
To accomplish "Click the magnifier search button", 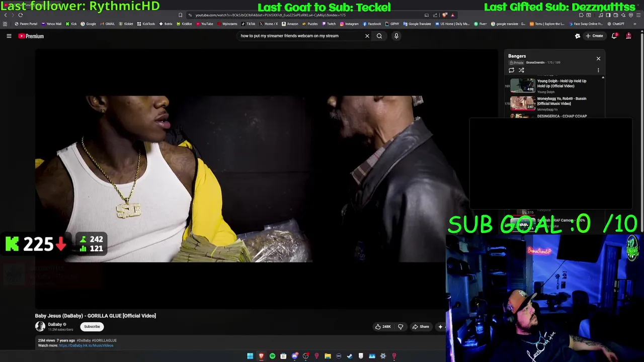I will point(379,36).
